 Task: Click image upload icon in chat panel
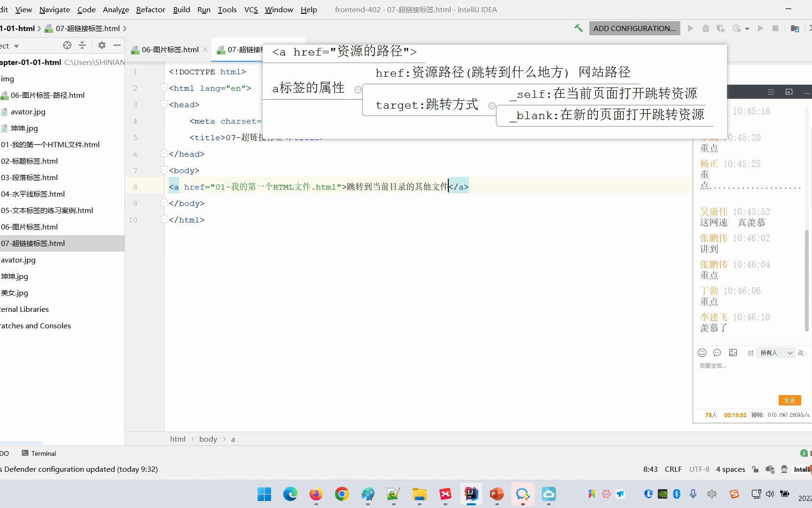[733, 353]
